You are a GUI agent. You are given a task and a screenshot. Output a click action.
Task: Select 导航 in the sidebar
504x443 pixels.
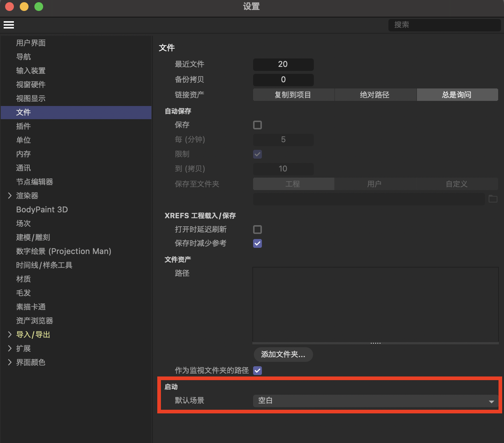[23, 57]
